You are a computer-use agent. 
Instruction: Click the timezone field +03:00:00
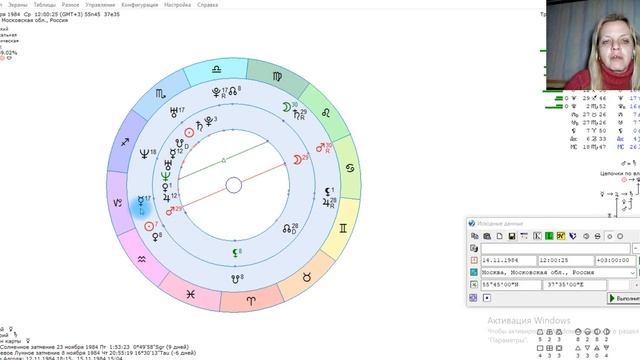pyautogui.click(x=616, y=260)
